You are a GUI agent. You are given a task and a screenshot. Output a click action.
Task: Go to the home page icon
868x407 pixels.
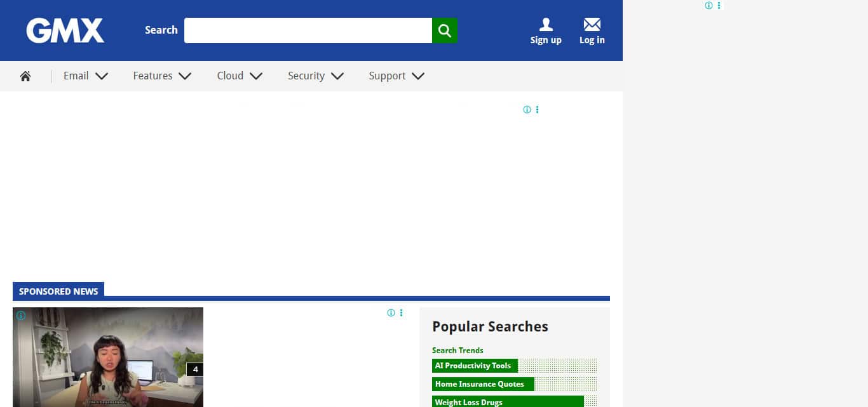click(25, 76)
